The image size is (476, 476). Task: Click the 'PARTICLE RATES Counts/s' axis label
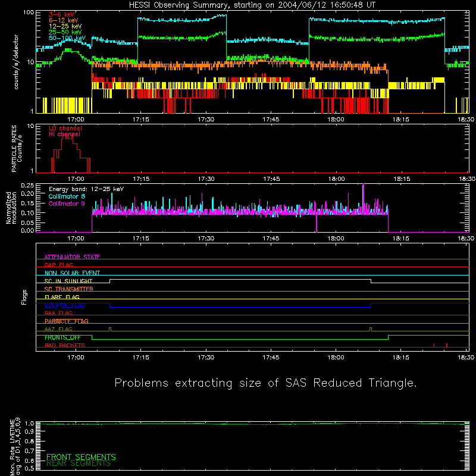[x=17, y=148]
